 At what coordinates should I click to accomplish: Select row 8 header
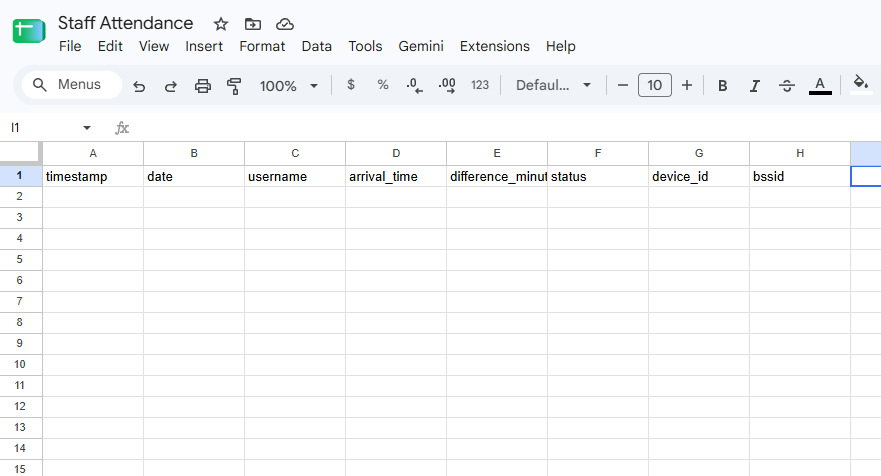pyautogui.click(x=21, y=322)
